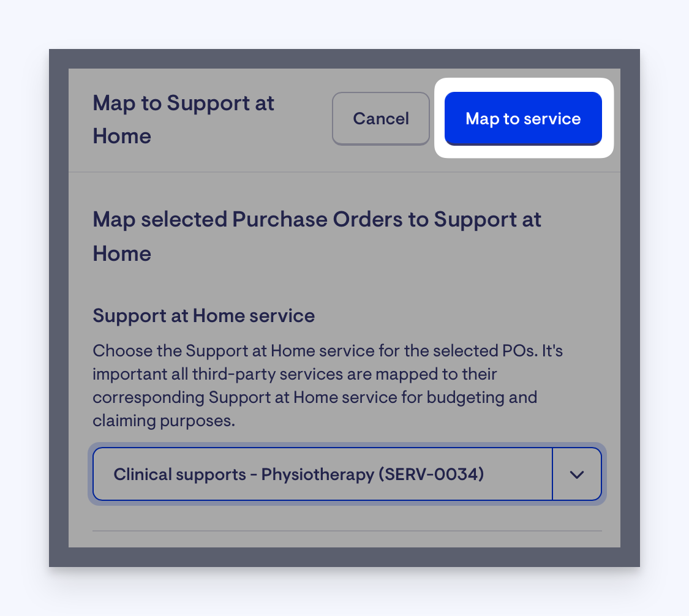This screenshot has width=689, height=616.
Task: Open the Clinical supports - Physiotherapy combo box
Action: [x=347, y=474]
